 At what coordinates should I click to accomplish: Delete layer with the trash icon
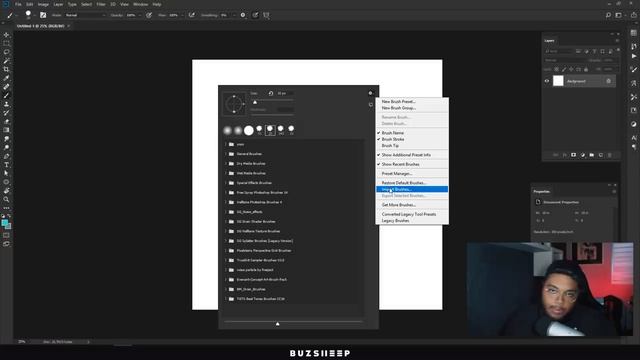click(x=610, y=155)
